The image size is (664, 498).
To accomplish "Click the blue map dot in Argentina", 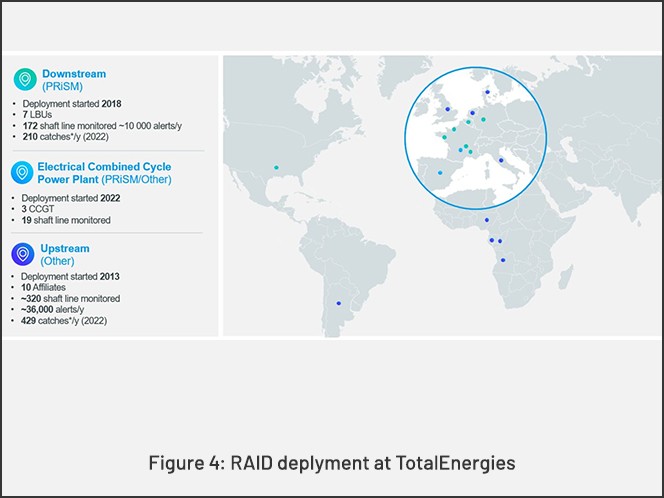I will point(338,303).
